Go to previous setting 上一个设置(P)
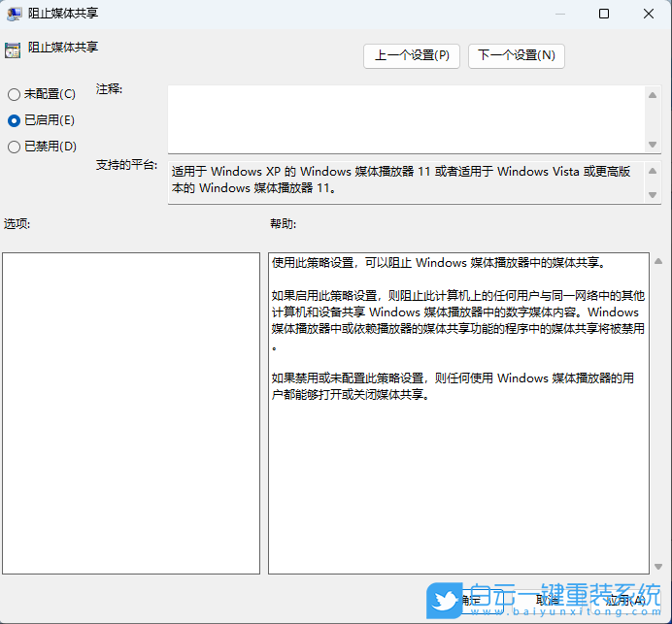The width and height of the screenshot is (672, 624). [x=412, y=55]
